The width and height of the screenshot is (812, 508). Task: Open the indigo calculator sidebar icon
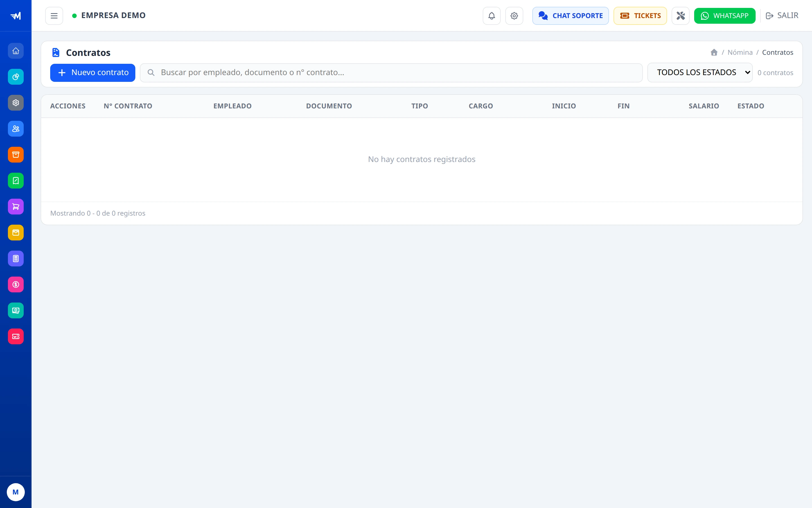click(x=16, y=259)
